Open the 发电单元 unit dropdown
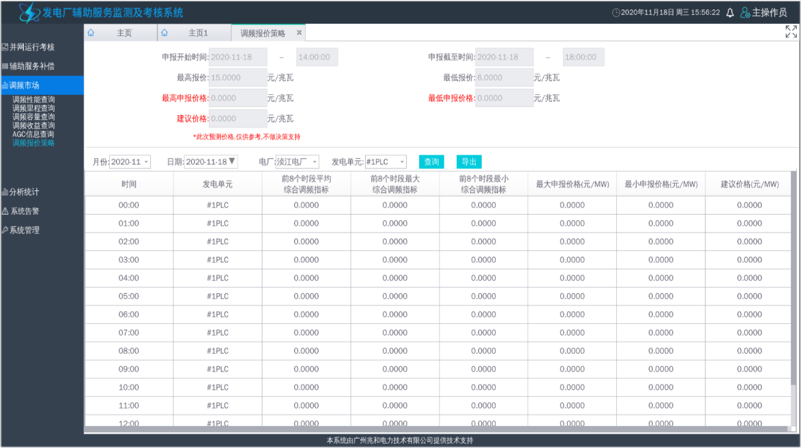The image size is (801, 448). coord(385,162)
